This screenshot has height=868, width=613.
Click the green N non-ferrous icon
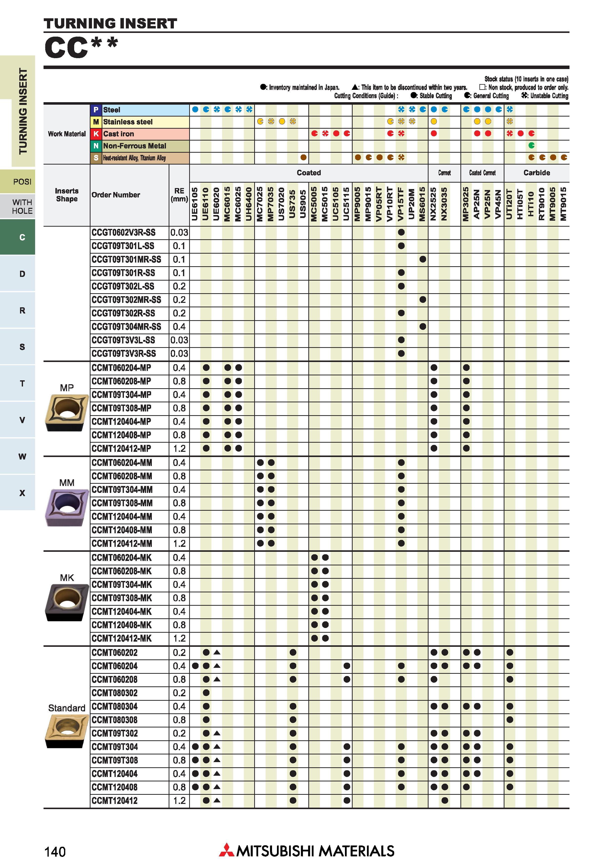click(96, 146)
